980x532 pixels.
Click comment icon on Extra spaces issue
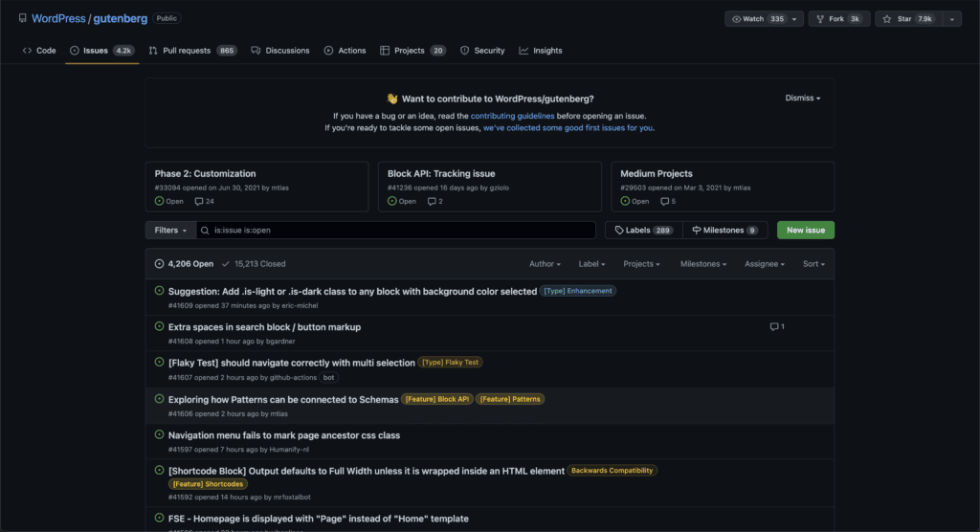click(773, 326)
